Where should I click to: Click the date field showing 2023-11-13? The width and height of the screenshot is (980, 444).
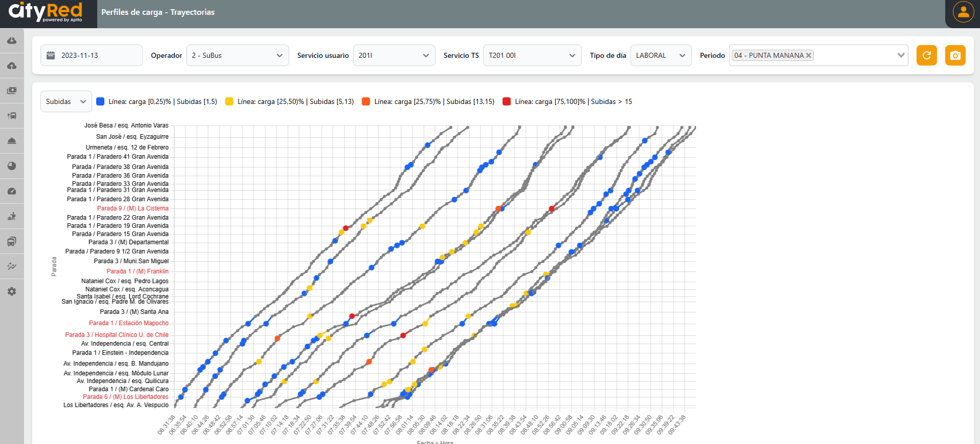tap(92, 55)
